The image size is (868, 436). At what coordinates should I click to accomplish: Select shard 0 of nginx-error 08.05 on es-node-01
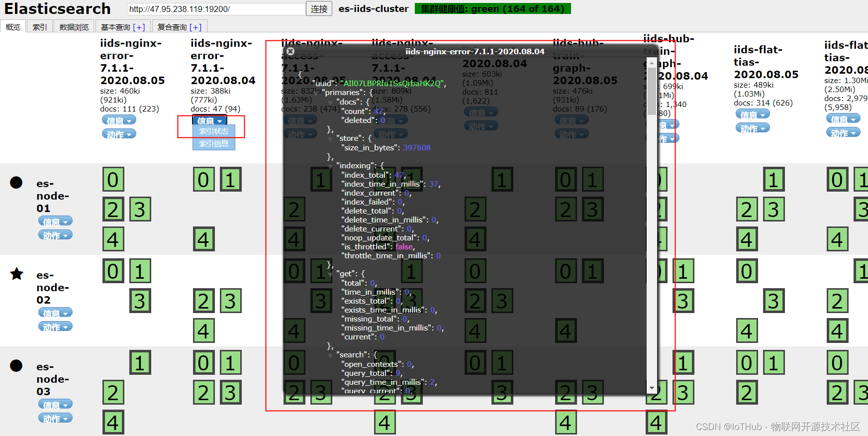[113, 180]
